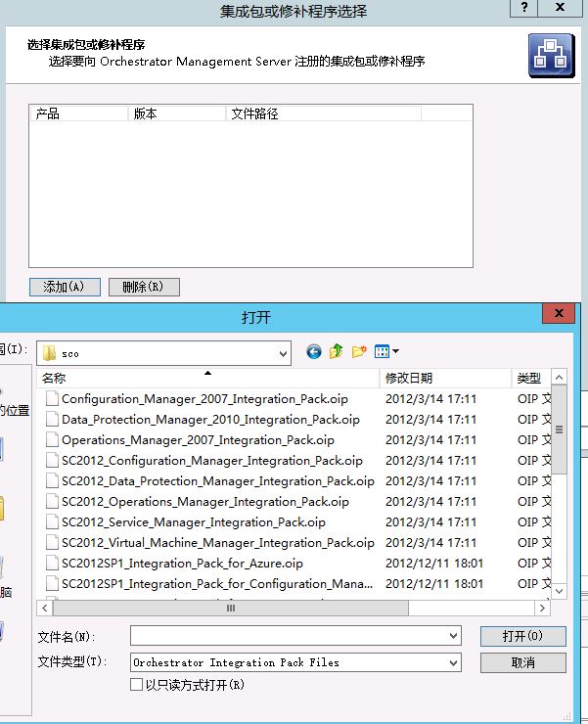Image resolution: width=588 pixels, height=724 pixels.
Task: Click the scroll up arrow of file list
Action: (559, 378)
